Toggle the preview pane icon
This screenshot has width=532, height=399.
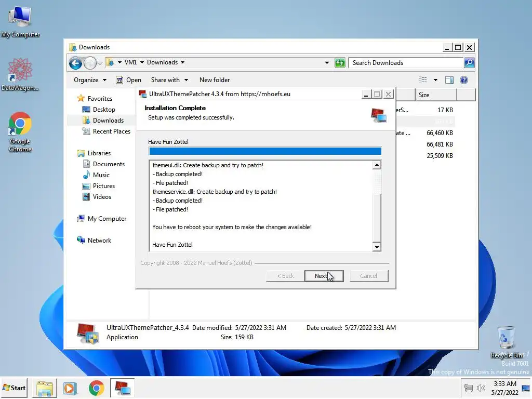click(449, 80)
